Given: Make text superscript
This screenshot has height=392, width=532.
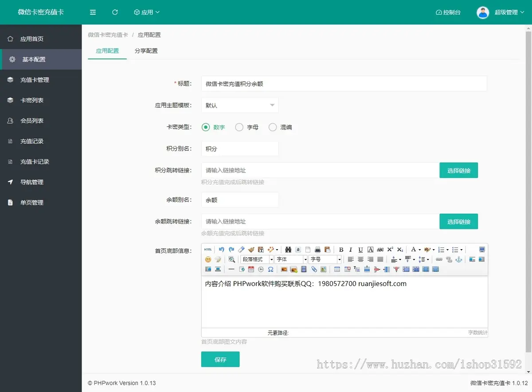Looking at the screenshot, I should (390, 250).
